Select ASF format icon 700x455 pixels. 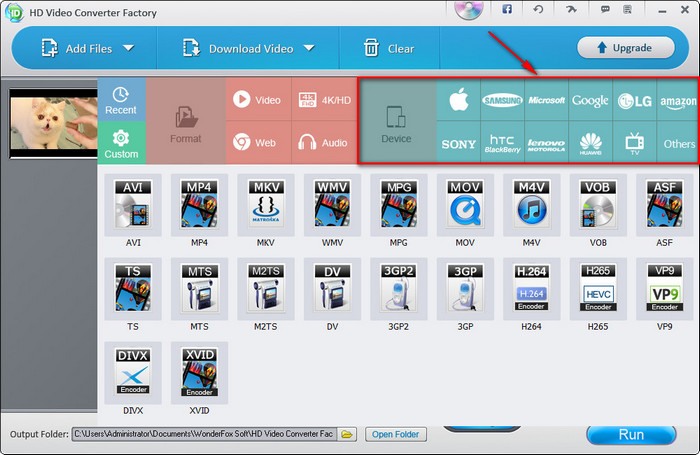tap(665, 205)
